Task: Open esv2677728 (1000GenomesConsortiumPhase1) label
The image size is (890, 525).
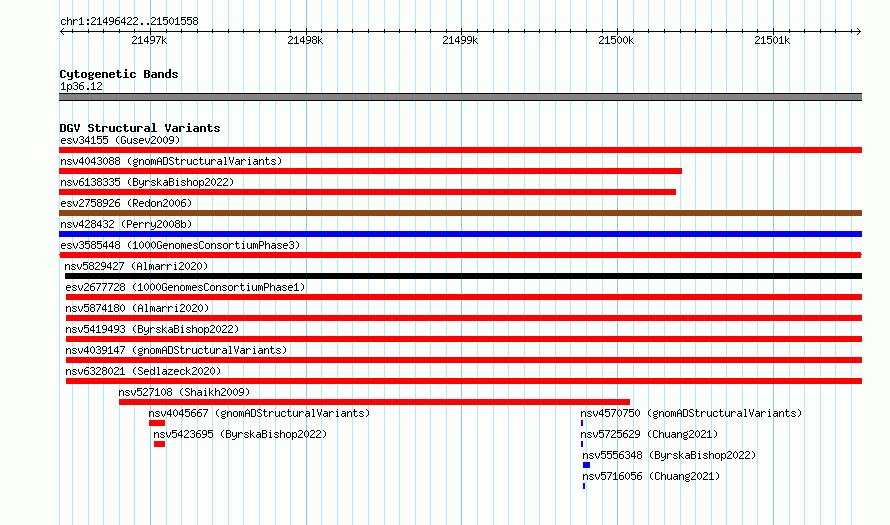Action: point(185,287)
